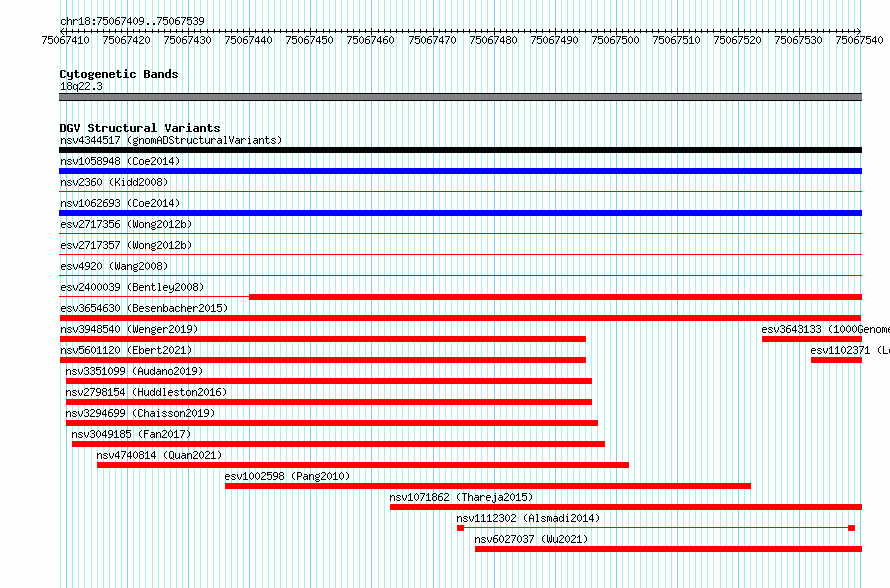Screen dimensions: 890x588
Task: Select the thick red esv2400039 bar
Action: point(556,297)
